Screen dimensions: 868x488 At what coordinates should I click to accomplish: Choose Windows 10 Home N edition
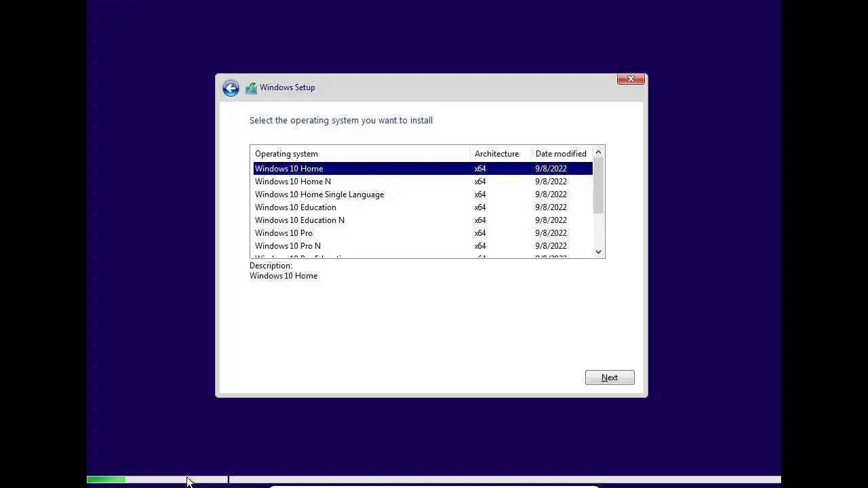(422, 182)
